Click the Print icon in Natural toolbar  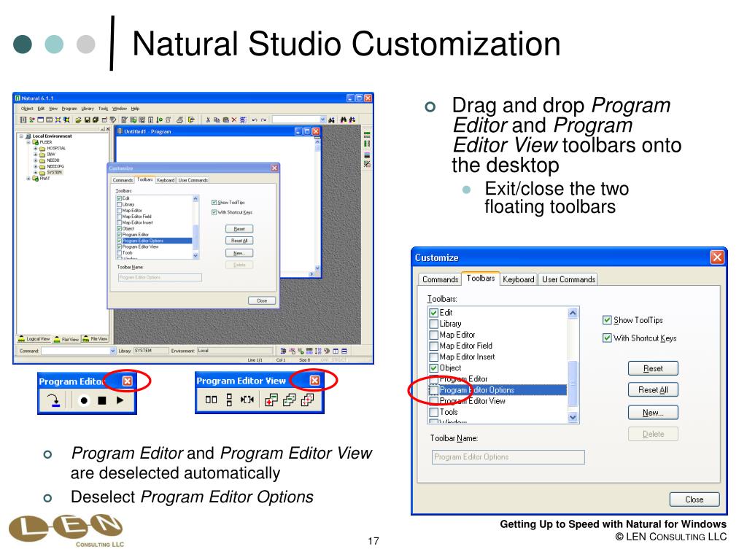pyautogui.click(x=179, y=120)
